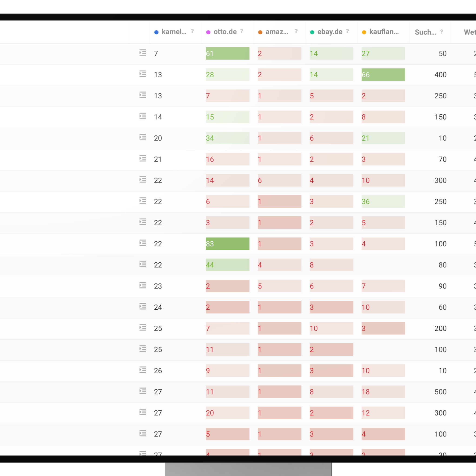
Task: Click the otto.de cell showing 28
Action: tap(227, 75)
